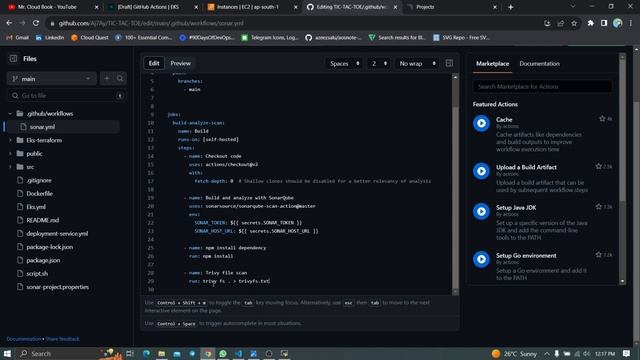Switch to Mr. Cloud Book YouTube tab
Viewport: 640px width, 360px height.
click(x=51, y=7)
